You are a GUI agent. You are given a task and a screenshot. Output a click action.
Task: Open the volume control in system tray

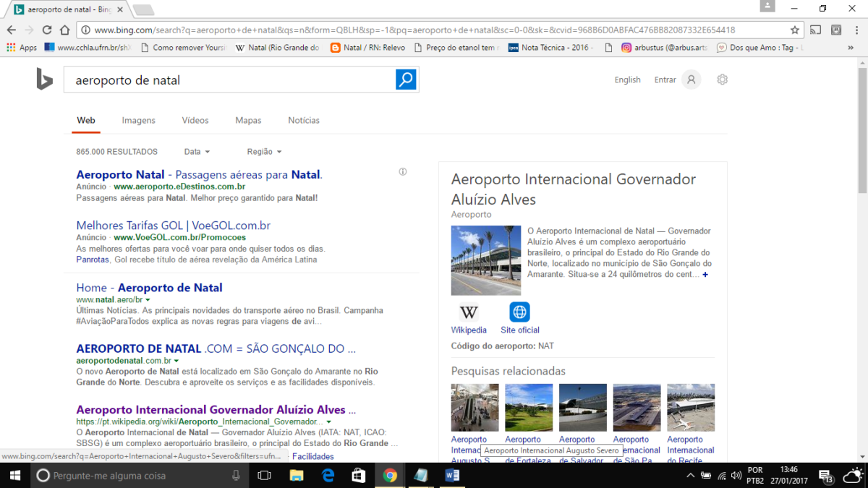coord(736,475)
